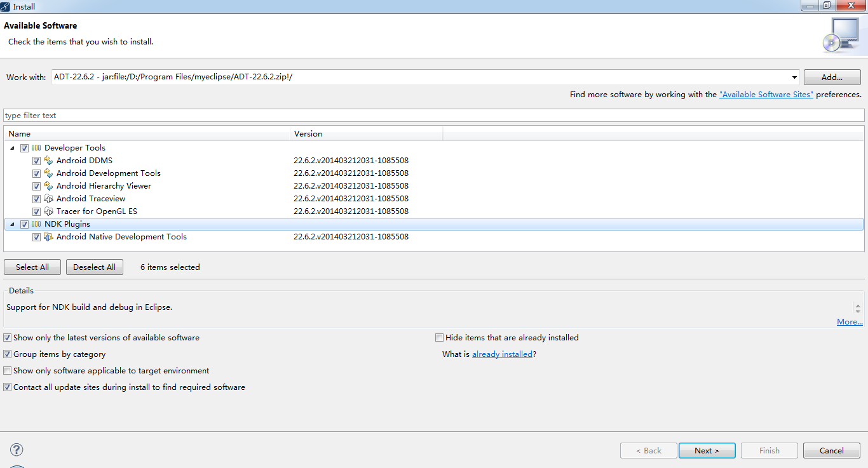Screen dimensions: 868x468
Task: Select the Android Native Development Tools row
Action: 121,237
